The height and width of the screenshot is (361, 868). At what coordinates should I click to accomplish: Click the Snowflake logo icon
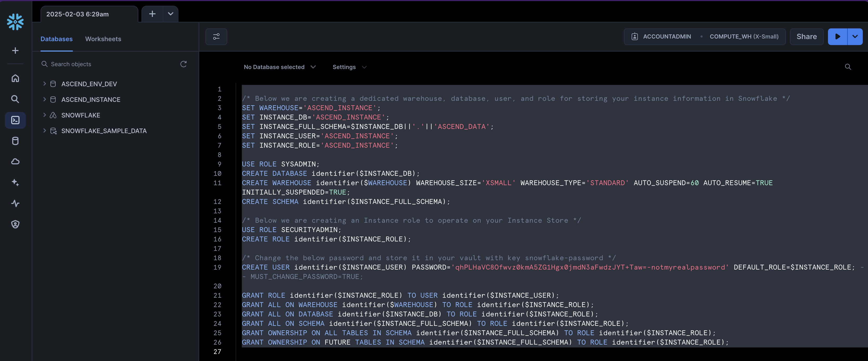(15, 22)
